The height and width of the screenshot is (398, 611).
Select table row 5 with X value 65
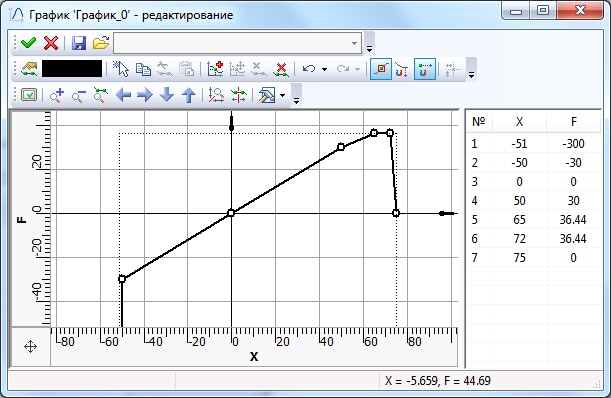(x=534, y=219)
